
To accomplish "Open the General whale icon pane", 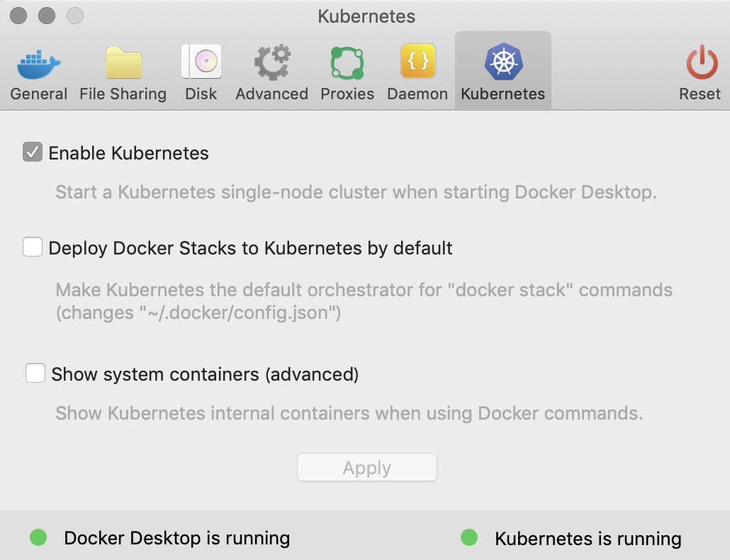I will pos(39,63).
